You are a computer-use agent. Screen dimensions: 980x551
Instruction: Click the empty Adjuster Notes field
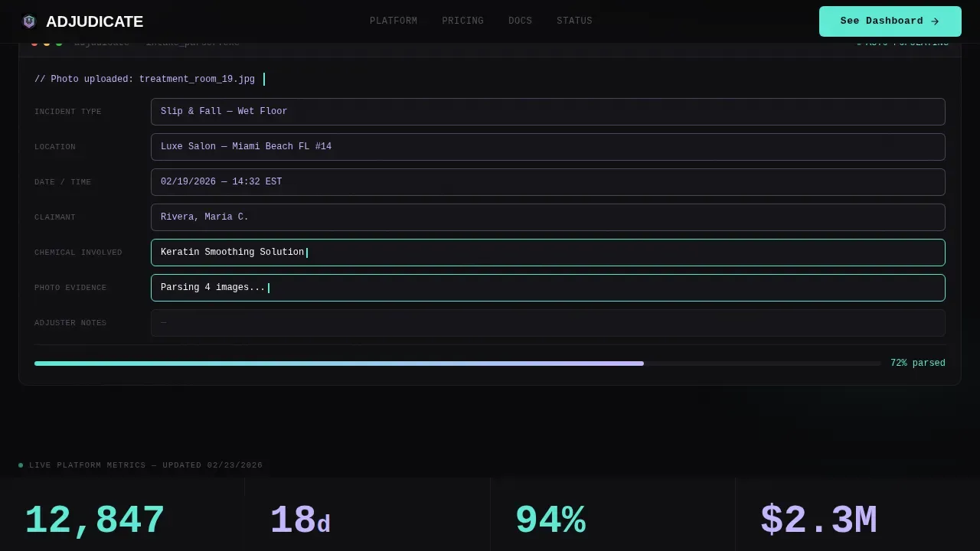[548, 323]
